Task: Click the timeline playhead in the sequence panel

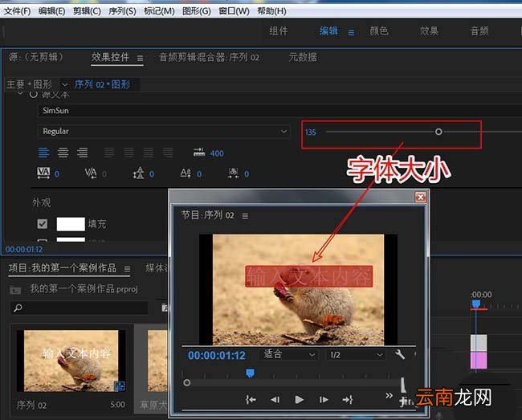Action: click(476, 304)
